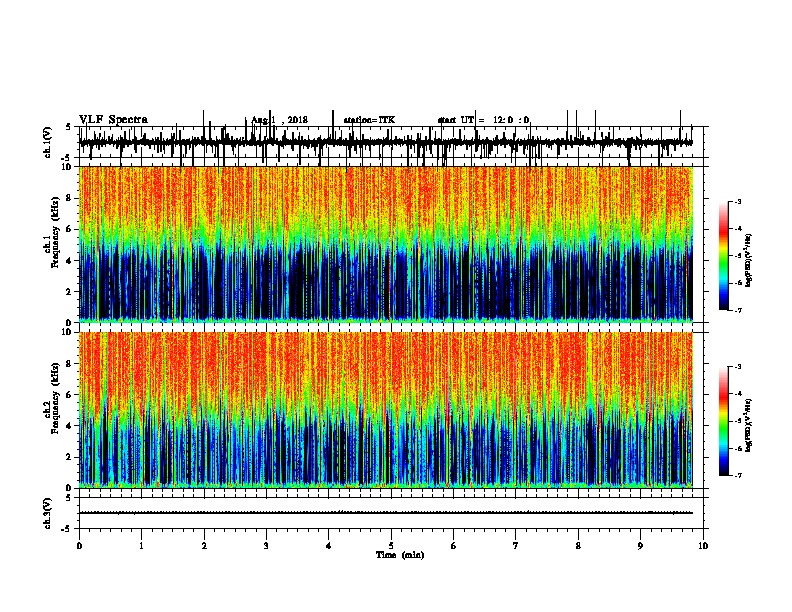
Task: Click the "-7" value on ch.2 color bar
Action: click(x=738, y=475)
